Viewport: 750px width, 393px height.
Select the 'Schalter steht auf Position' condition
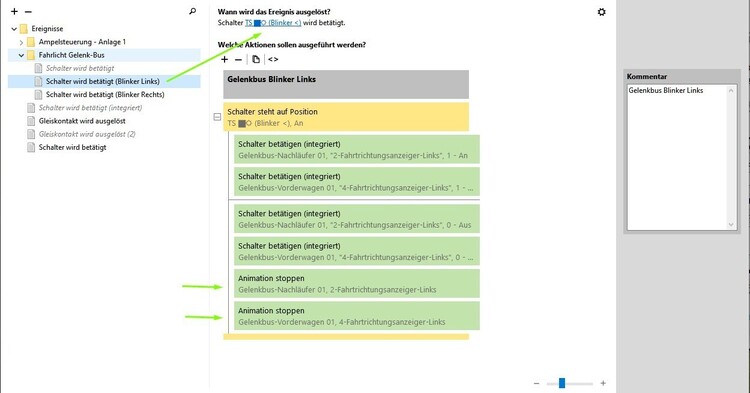[x=346, y=117]
